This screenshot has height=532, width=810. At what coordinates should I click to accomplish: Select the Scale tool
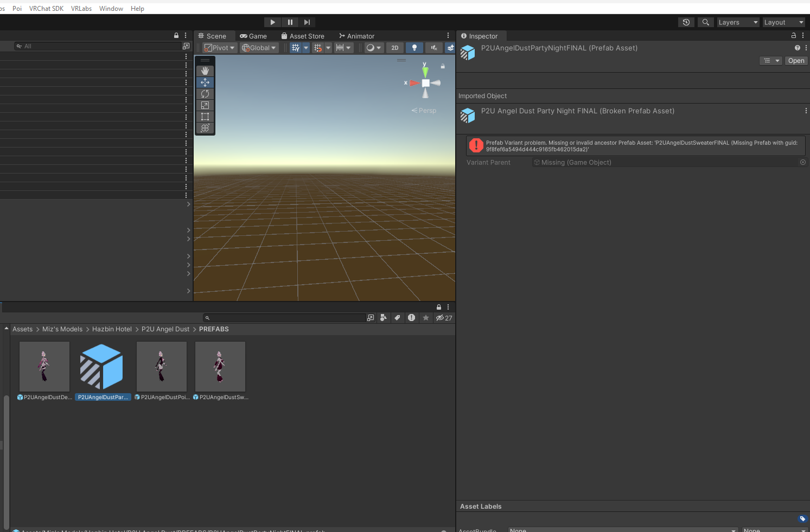pyautogui.click(x=205, y=105)
